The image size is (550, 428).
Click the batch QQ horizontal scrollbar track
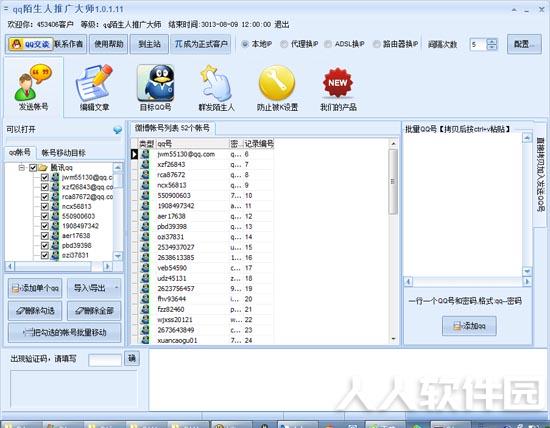pyautogui.click(x=468, y=282)
